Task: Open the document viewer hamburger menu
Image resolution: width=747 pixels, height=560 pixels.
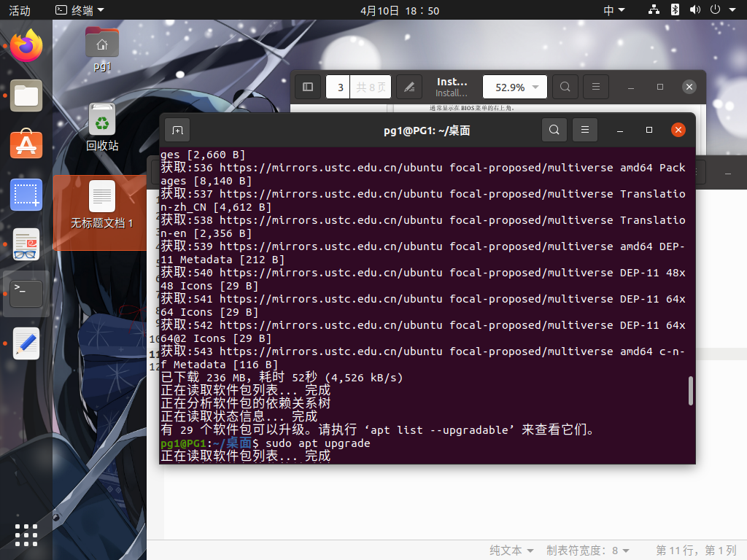Action: click(595, 86)
